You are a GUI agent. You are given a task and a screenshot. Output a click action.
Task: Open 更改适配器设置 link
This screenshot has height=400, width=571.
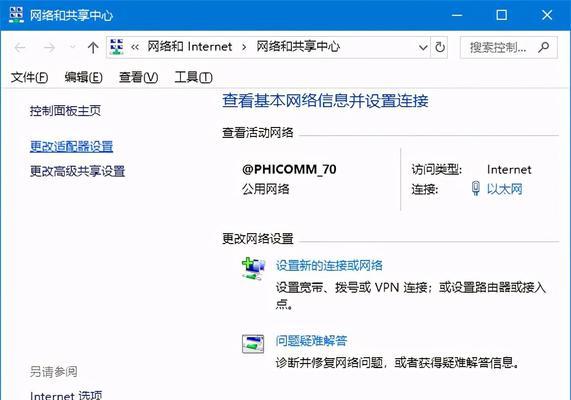[x=71, y=146]
